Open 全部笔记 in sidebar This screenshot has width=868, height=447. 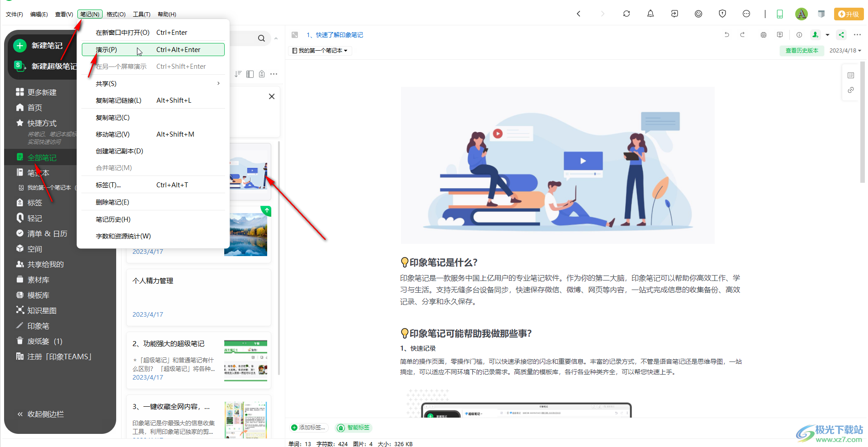(x=42, y=157)
